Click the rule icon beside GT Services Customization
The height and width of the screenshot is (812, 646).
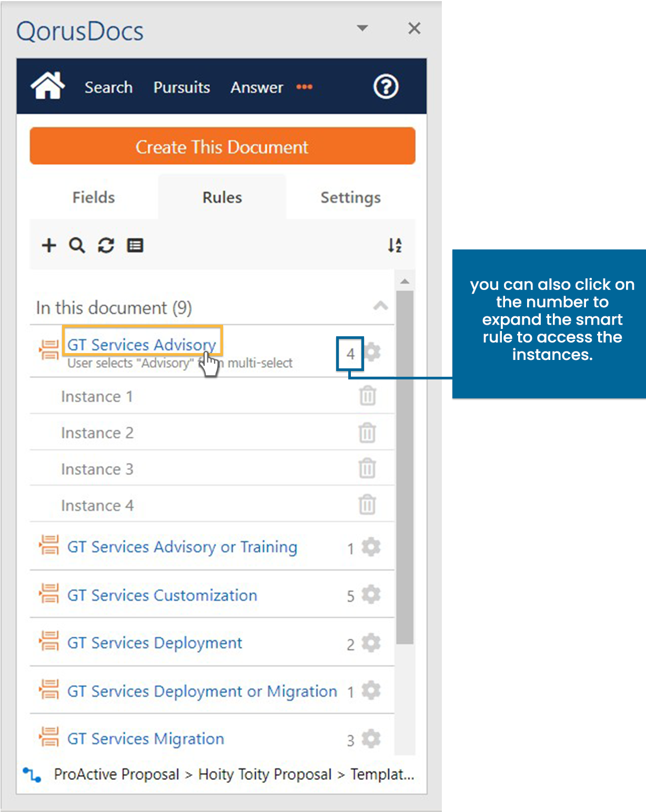[49, 594]
